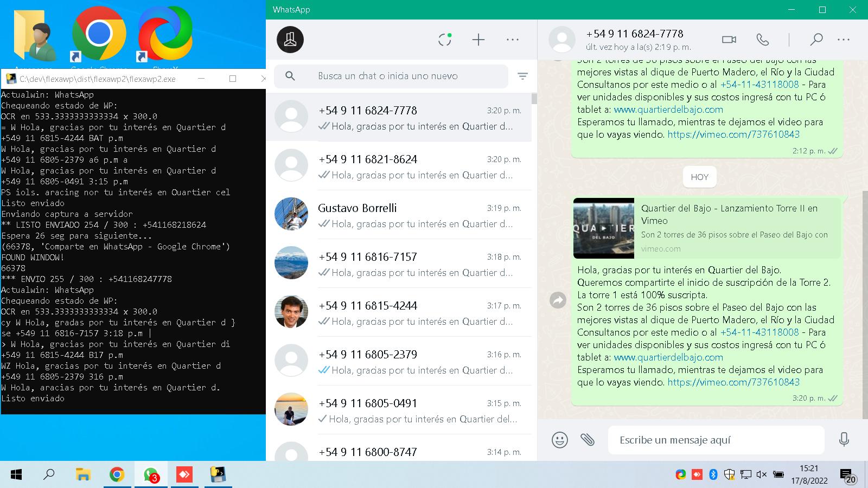Start a new chat with plus icon
Viewport: 868px width, 488px height.
[478, 40]
